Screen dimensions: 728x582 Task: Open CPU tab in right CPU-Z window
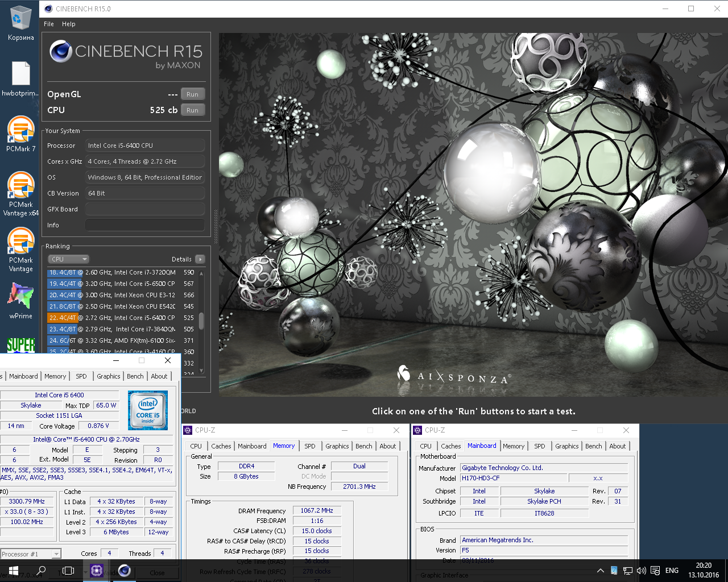tap(426, 446)
